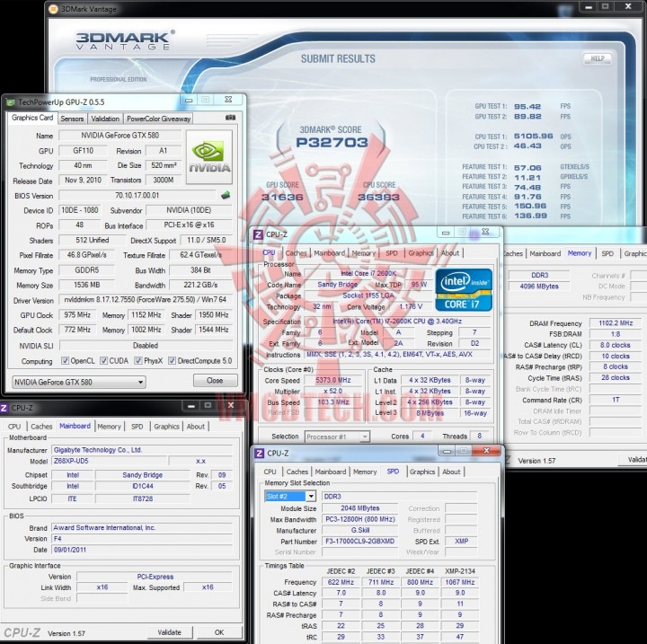Click Validate in CPU-Z Mainboard window
The image size is (647, 644).
tap(169, 632)
